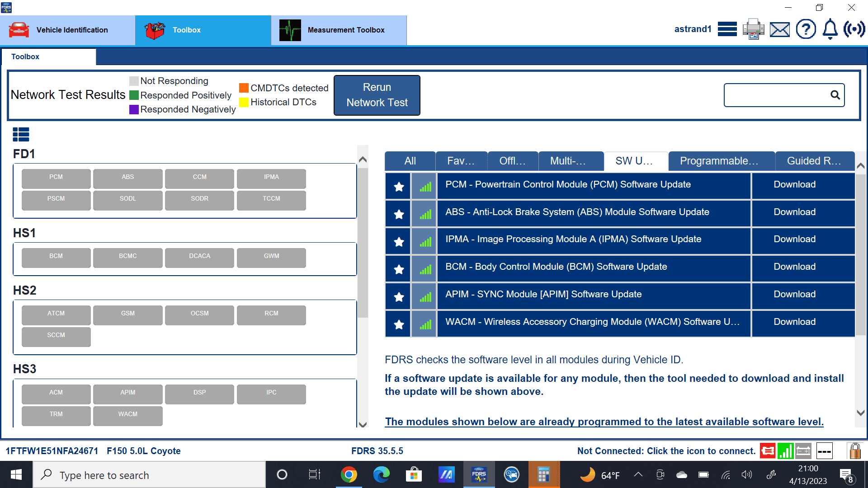Click Rerun Network Test button
Image resolution: width=868 pixels, height=488 pixels.
377,95
